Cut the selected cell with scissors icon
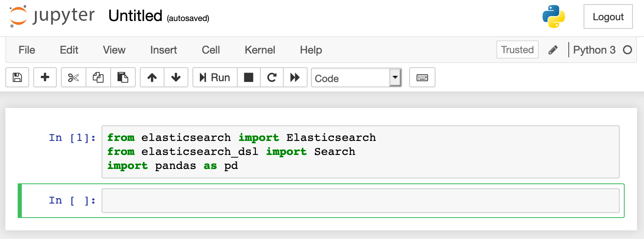 tap(73, 77)
